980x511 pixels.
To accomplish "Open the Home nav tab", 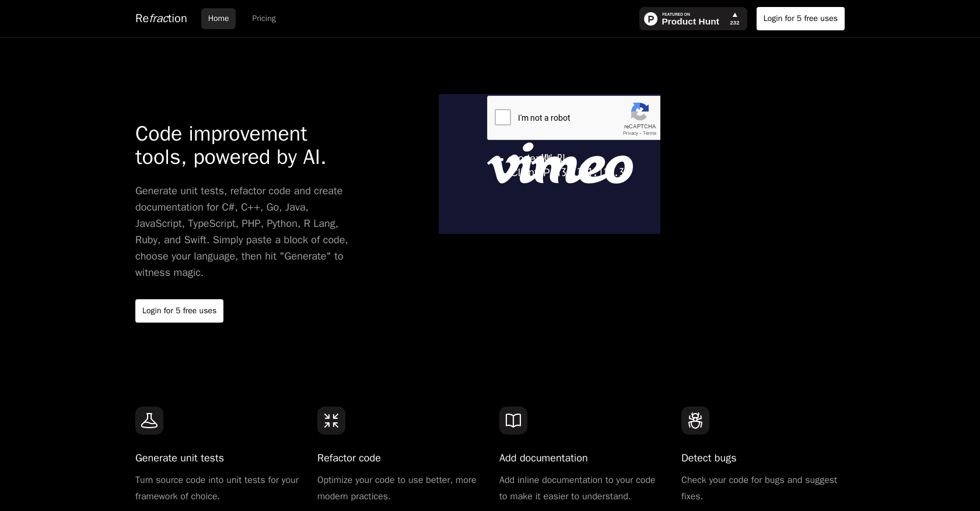I will [x=218, y=19].
